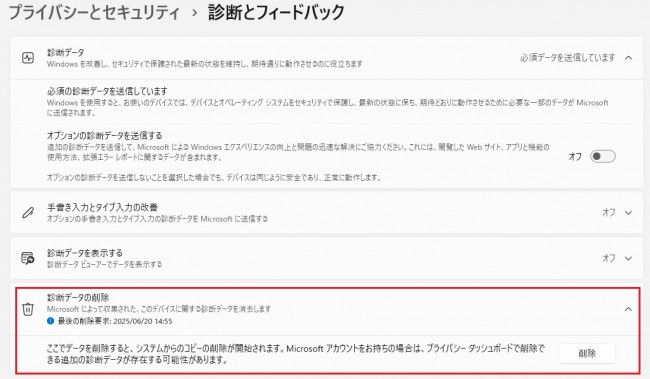Click the 必須の診断データを送信しています heading
This screenshot has height=379, width=650.
pyautogui.click(x=107, y=91)
